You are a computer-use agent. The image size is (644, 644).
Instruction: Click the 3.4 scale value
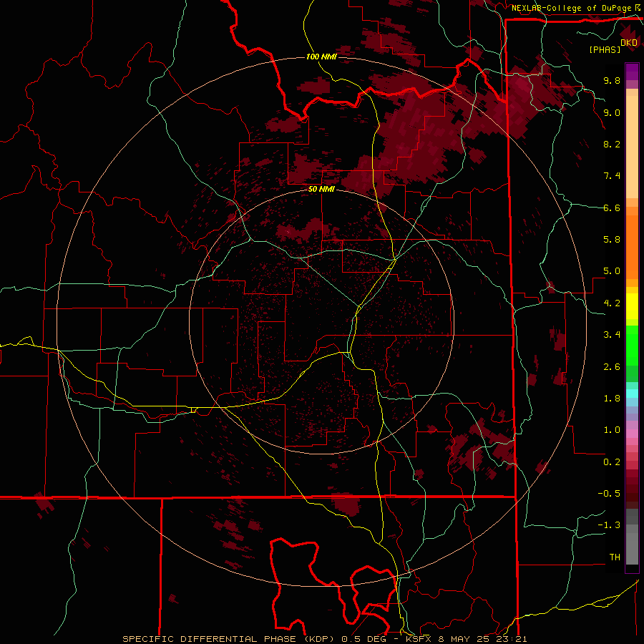click(x=612, y=335)
